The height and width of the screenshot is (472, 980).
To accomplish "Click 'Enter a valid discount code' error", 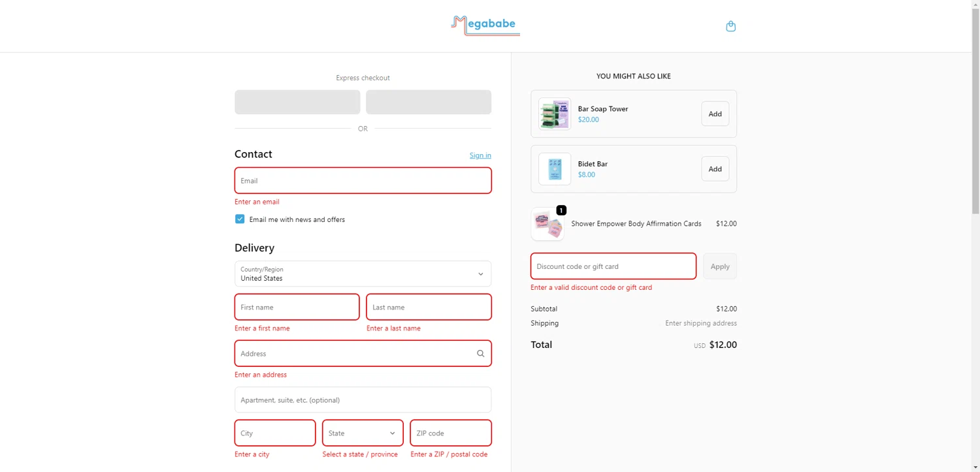I will [x=591, y=287].
